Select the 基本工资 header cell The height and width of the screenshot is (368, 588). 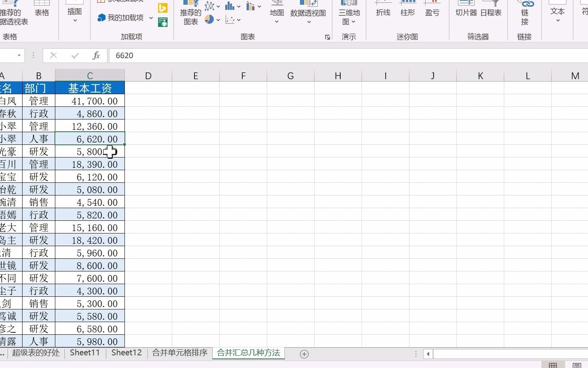tap(90, 88)
